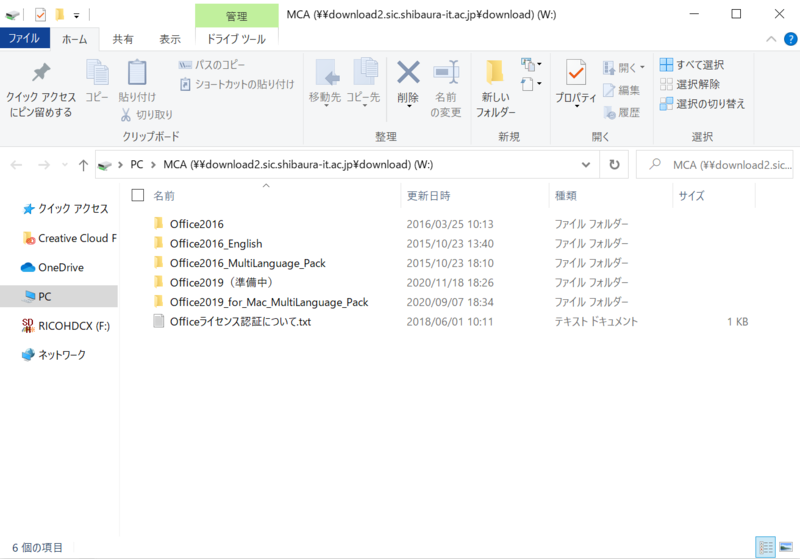800x559 pixels.
Task: Open the New item dropdown in New group
Action: pyautogui.click(x=532, y=64)
